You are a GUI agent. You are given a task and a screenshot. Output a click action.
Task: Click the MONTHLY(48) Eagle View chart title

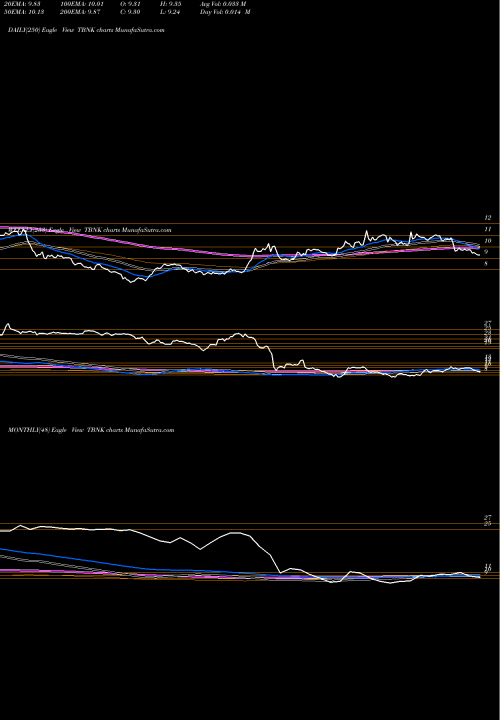(x=91, y=430)
